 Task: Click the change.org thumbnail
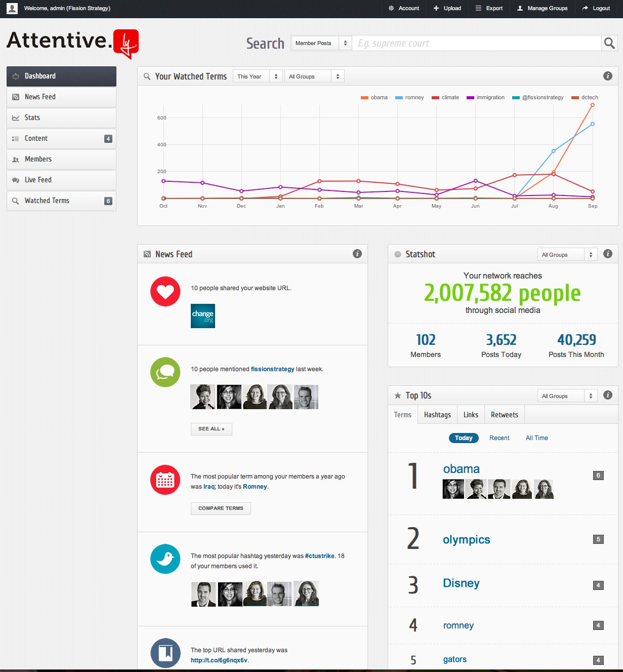pos(203,316)
